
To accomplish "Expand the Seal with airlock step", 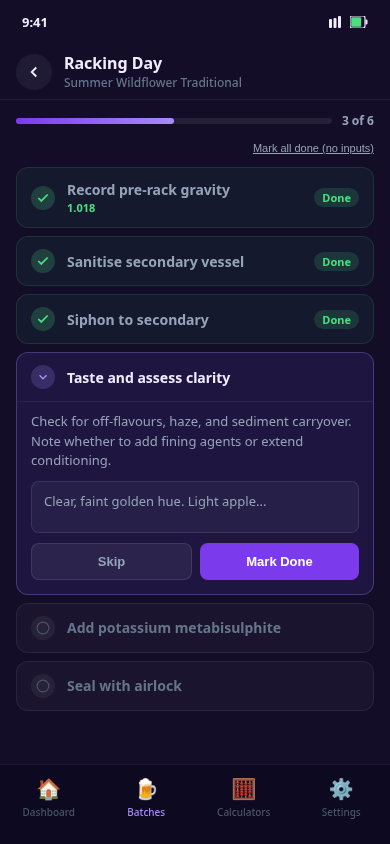I will pos(195,686).
